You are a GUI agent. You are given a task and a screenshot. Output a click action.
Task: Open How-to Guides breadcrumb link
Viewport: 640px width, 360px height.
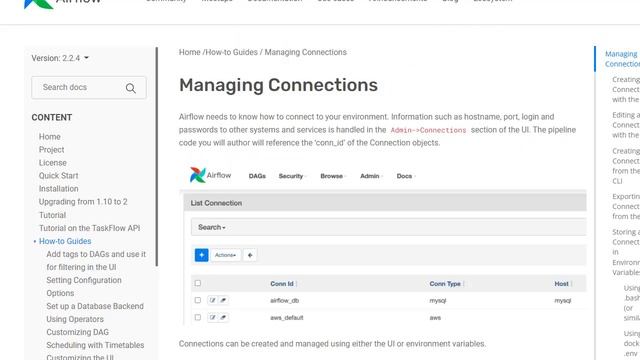(x=231, y=52)
